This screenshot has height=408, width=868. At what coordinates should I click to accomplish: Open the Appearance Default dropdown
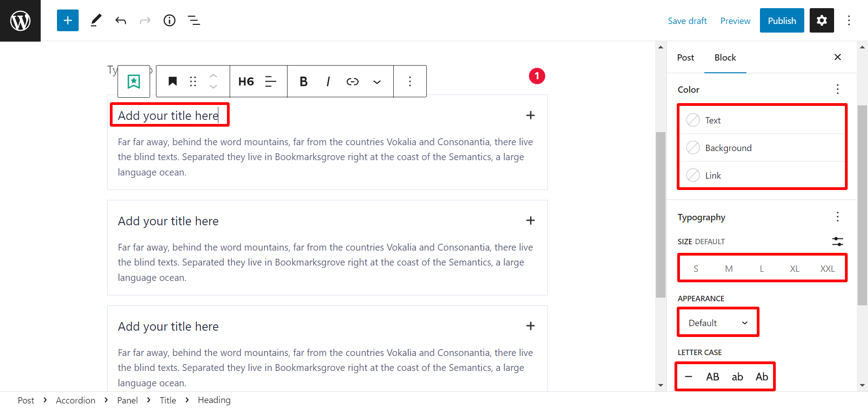click(x=718, y=323)
